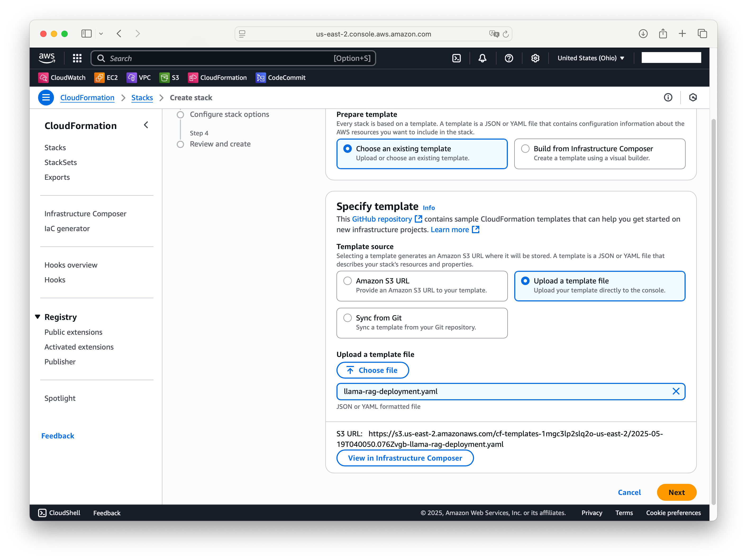Image resolution: width=747 pixels, height=560 pixels.
Task: Select Build from Infrastructure Composer option
Action: coord(599,154)
